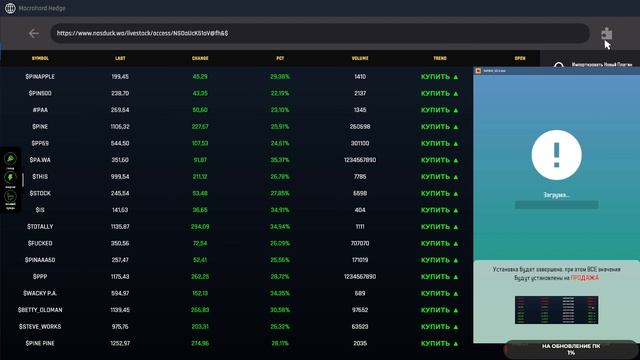Click the third sidebar round icon
Viewport: 640px width, 360px height.
click(10, 196)
